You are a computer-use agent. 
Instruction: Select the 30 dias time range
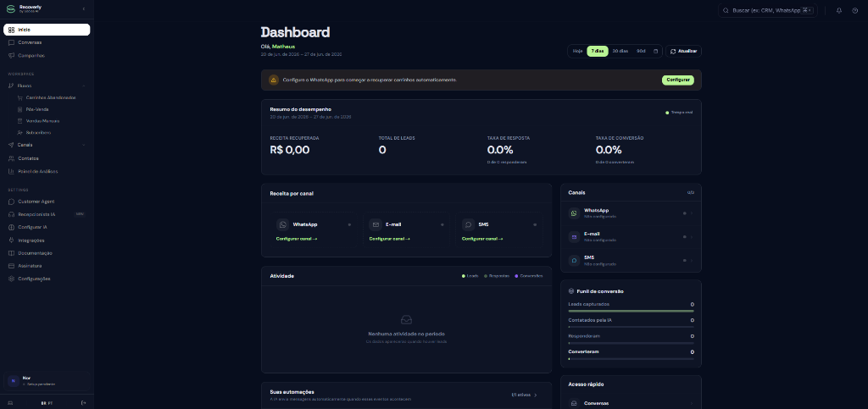[x=620, y=52]
